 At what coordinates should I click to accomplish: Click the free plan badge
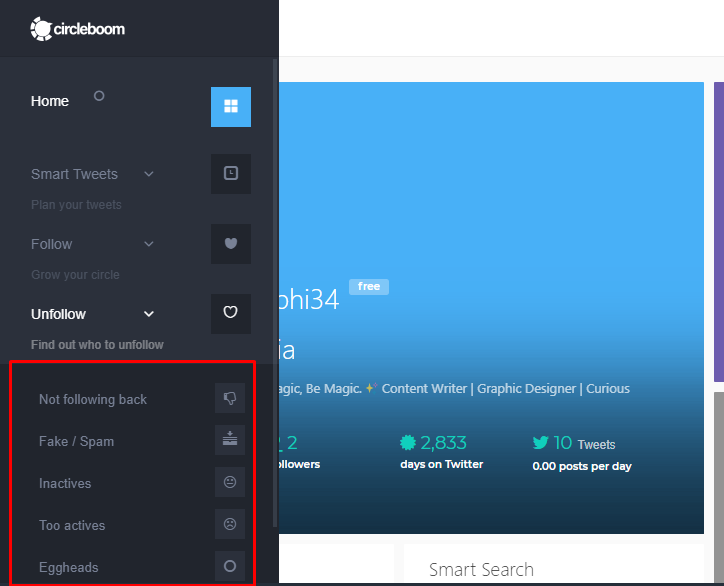click(369, 286)
